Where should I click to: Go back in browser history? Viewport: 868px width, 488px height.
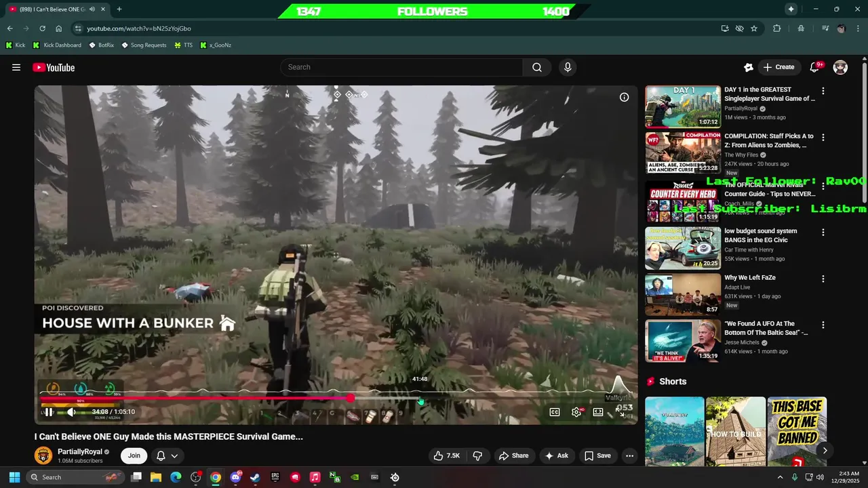click(9, 28)
